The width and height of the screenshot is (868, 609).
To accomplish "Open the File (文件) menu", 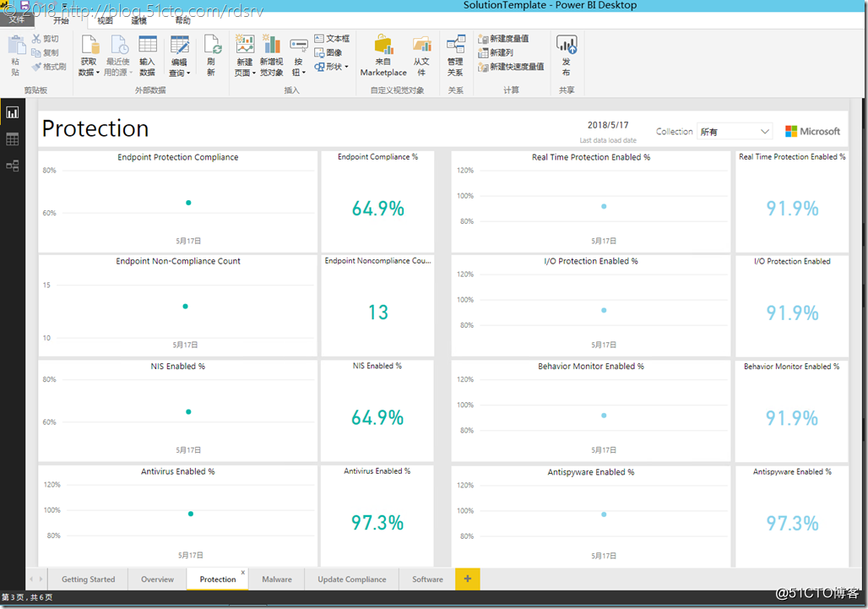I will click(17, 20).
